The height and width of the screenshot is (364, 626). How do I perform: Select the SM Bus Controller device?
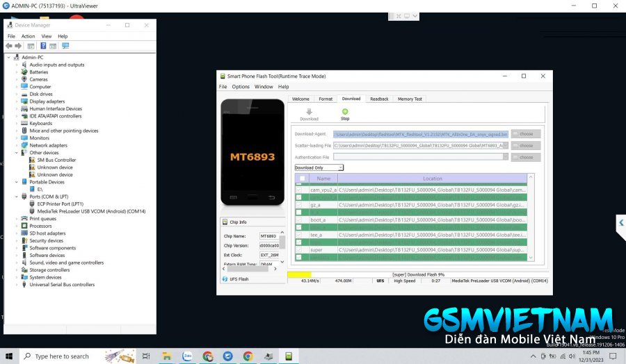pos(56,160)
